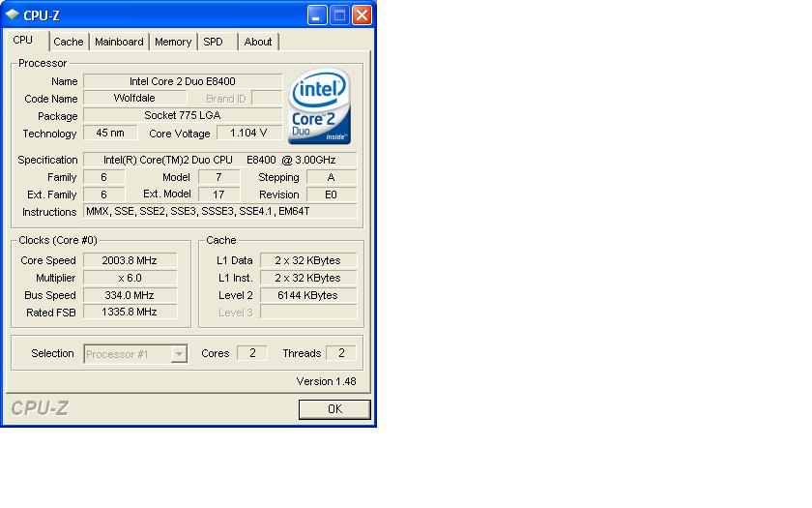The height and width of the screenshot is (508, 812).
Task: Click the Ext. Model value 17
Action: click(219, 194)
